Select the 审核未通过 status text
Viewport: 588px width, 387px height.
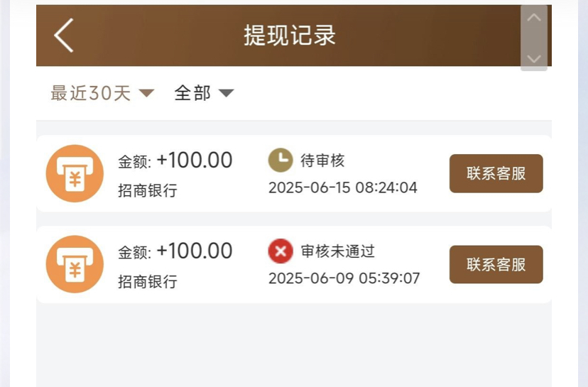click(338, 251)
